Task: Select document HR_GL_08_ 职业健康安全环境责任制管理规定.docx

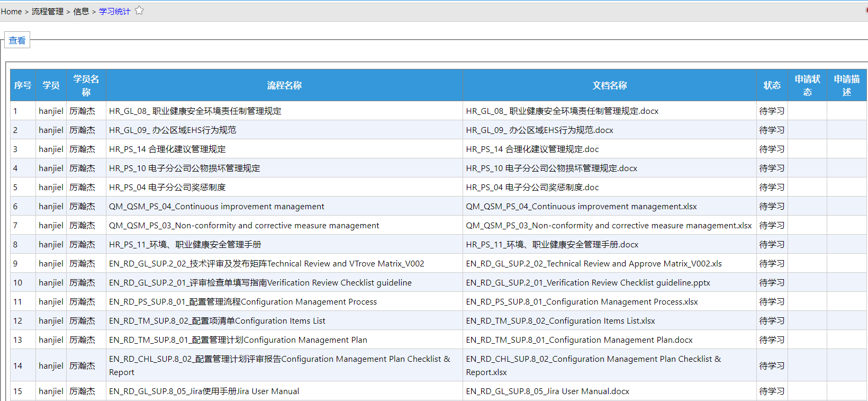Action: tap(562, 111)
